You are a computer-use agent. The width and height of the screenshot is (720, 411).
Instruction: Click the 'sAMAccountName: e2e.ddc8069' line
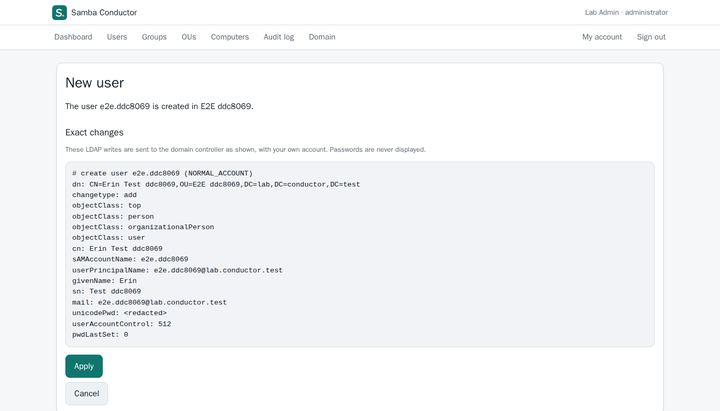130,259
